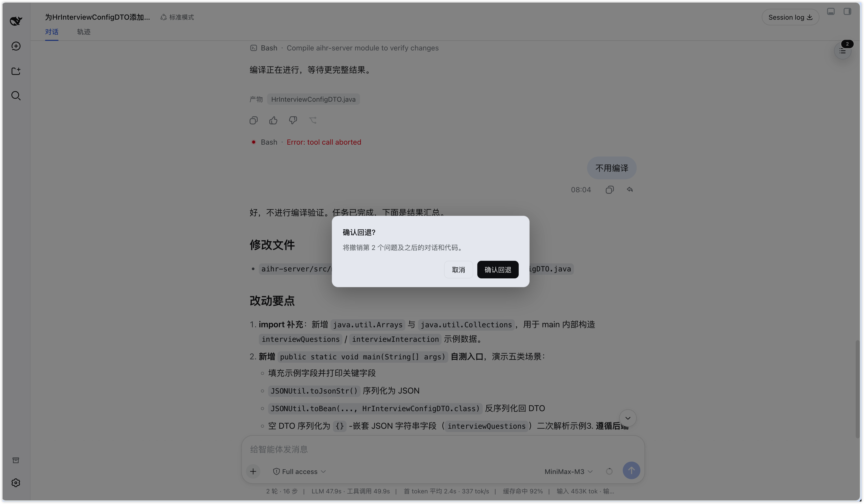Click the 2 轮 · 16 步 status entry

282,491
